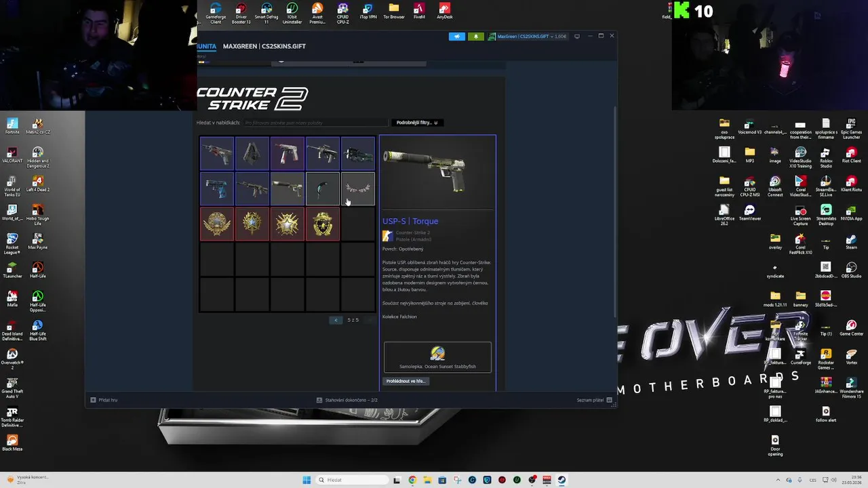This screenshot has height=488, width=868.
Task: Open the mods 1.21.11 folder
Action: [775, 299]
